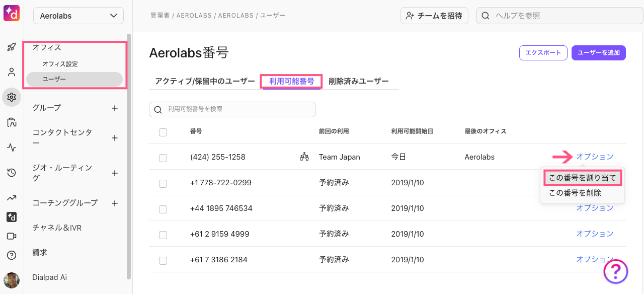Open コンタクトセンター in sidebar
The height and width of the screenshot is (294, 644).
click(x=62, y=137)
